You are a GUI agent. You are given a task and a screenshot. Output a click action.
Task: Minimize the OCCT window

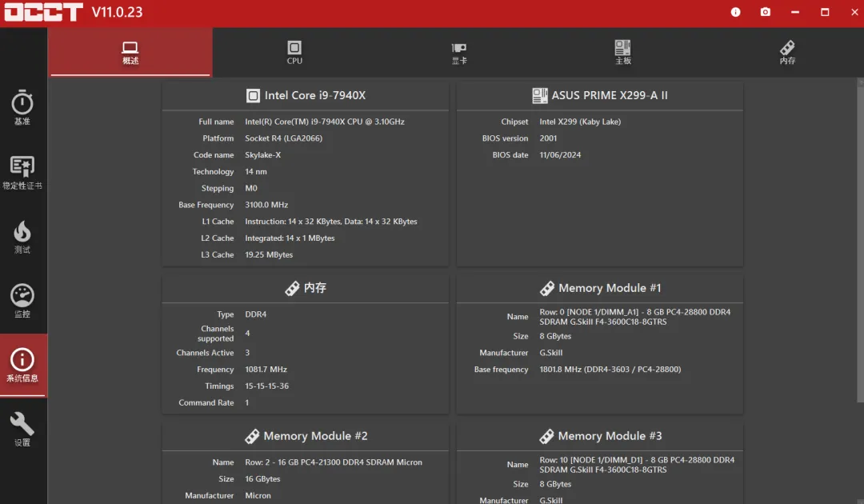[x=795, y=12]
